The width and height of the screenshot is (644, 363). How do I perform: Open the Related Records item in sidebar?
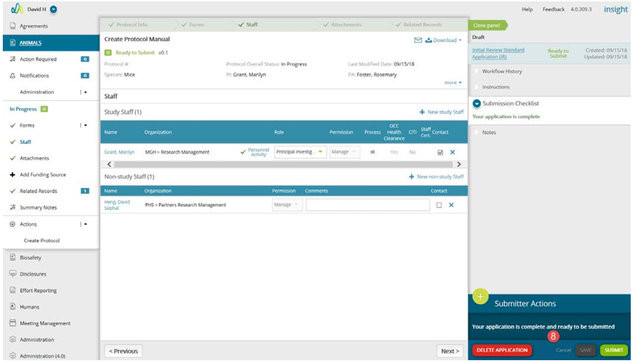[x=38, y=191]
